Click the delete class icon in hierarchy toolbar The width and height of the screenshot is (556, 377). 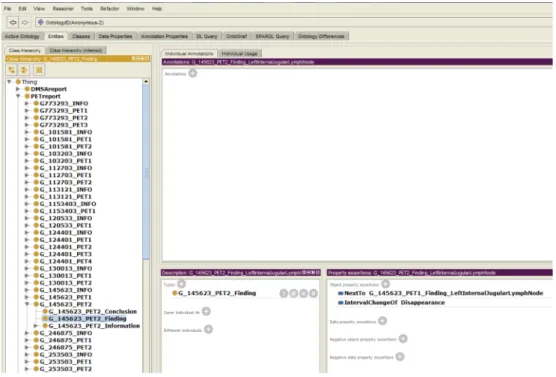[x=39, y=70]
